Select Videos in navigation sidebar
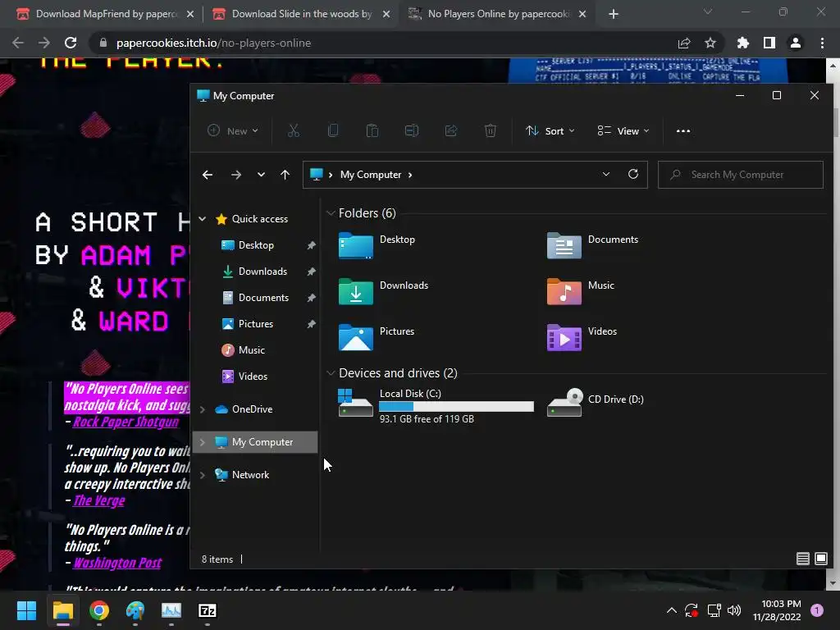Viewport: 840px width, 630px height. pyautogui.click(x=253, y=376)
